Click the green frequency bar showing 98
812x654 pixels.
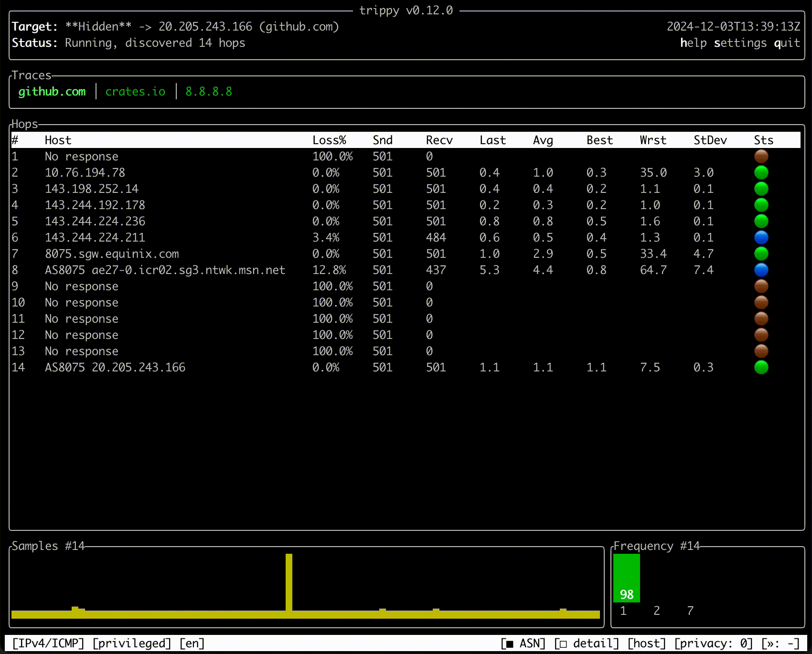[627, 578]
